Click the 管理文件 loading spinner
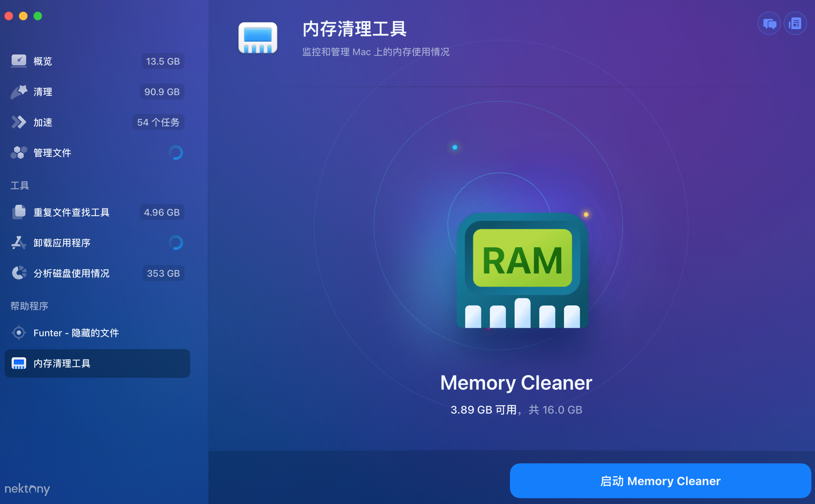The height and width of the screenshot is (504, 815). pos(176,153)
